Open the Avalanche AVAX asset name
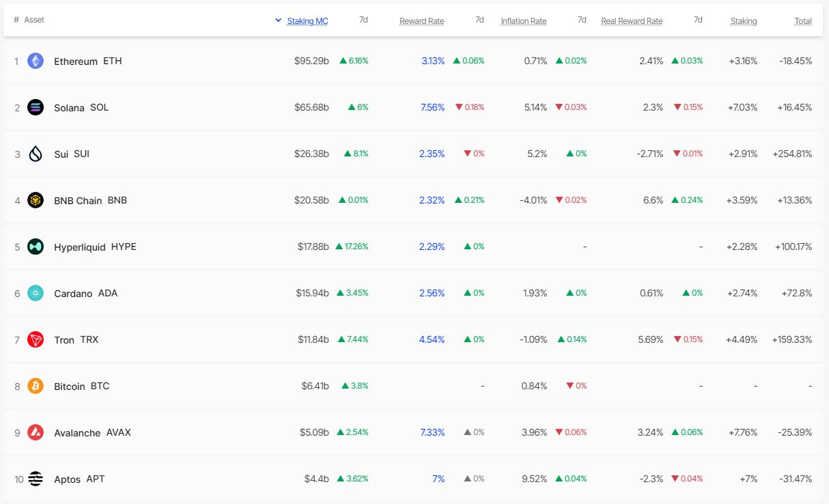Image resolution: width=829 pixels, height=504 pixels. click(93, 432)
